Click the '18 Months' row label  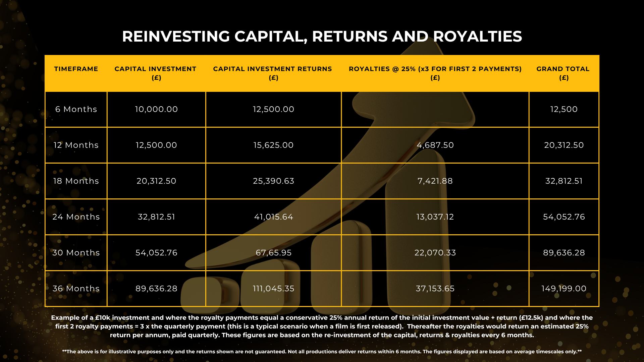(76, 181)
